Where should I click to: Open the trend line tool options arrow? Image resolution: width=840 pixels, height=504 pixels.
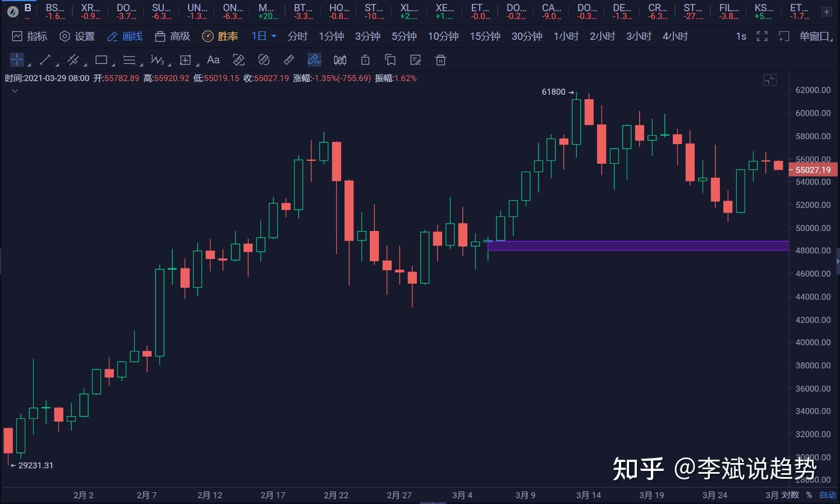pos(57,64)
